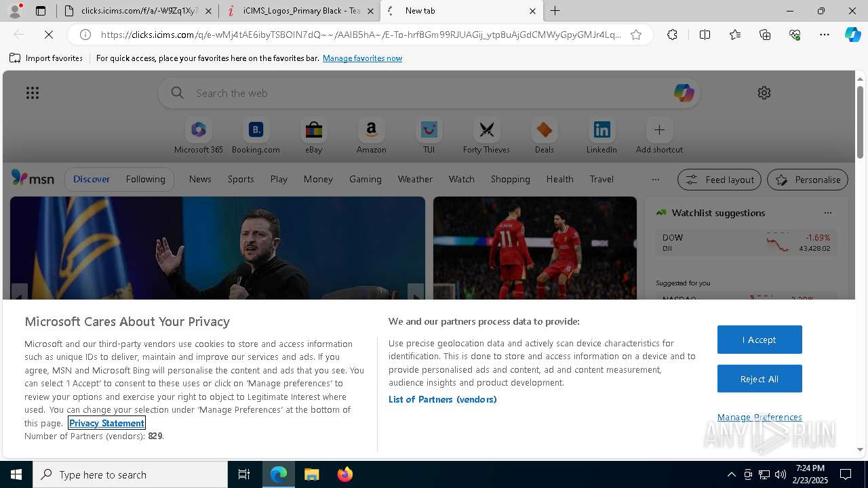The image size is (868, 488).
Task: Open Gaming category
Action: coord(366,179)
